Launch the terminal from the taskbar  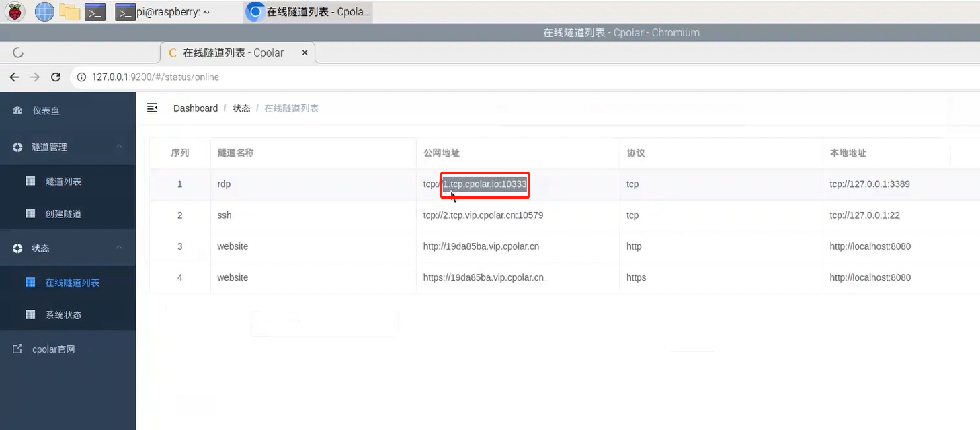[95, 11]
